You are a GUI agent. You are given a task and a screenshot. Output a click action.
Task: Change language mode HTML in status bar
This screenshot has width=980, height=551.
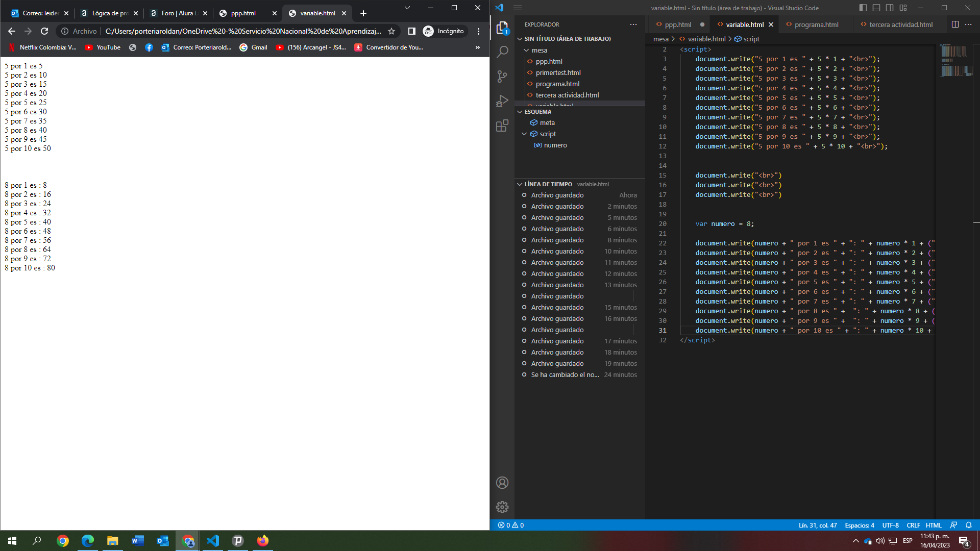coord(934,525)
